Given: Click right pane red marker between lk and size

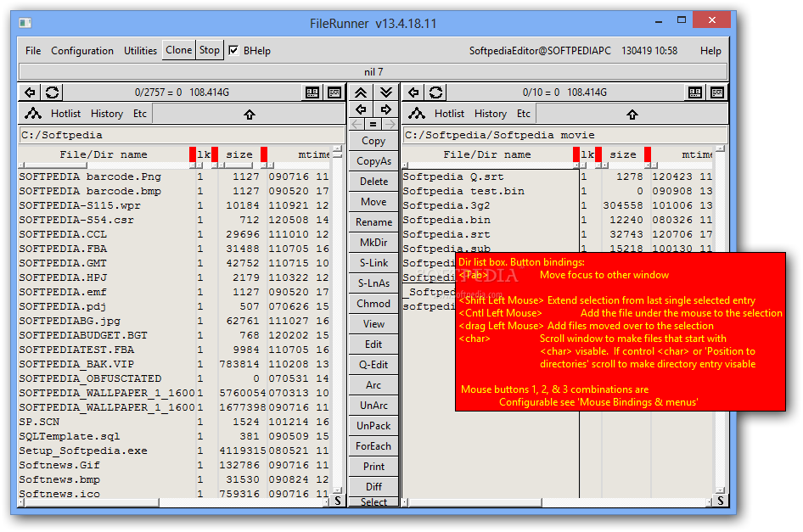Looking at the screenshot, I should pos(598,154).
